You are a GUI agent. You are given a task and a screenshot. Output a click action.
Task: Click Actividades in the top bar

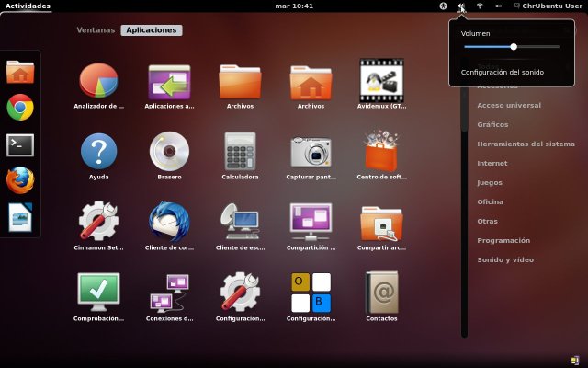point(28,6)
